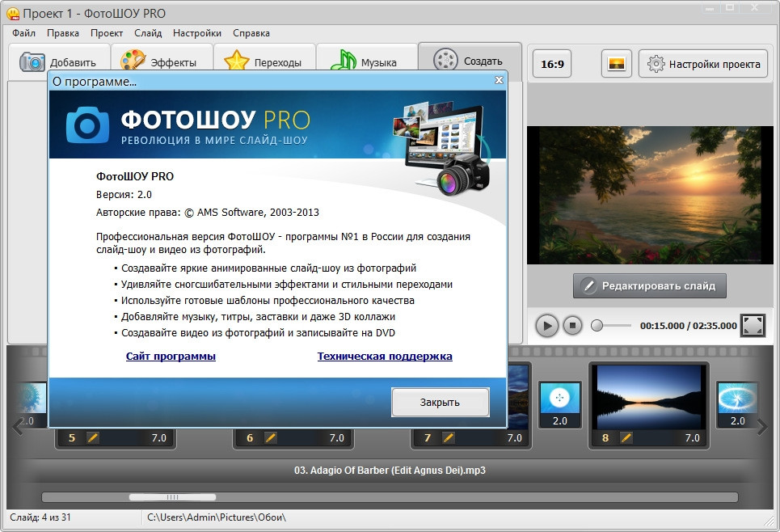780x532 pixels.
Task: Click the slide number 8 label
Action: pos(605,438)
